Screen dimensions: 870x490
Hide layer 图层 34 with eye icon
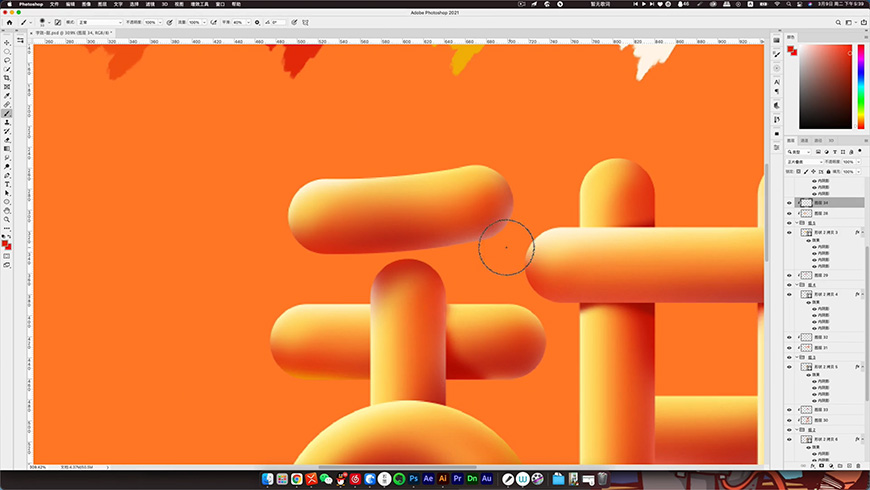point(789,203)
